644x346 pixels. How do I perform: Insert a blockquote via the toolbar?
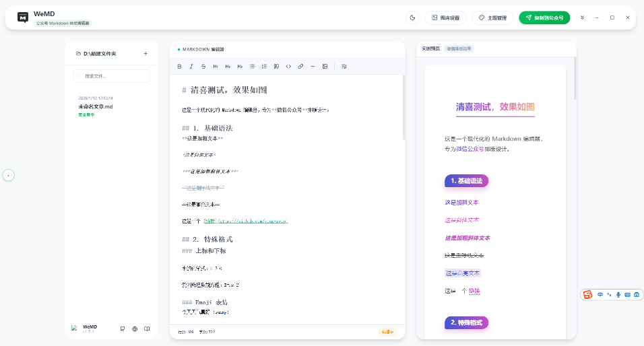point(276,66)
